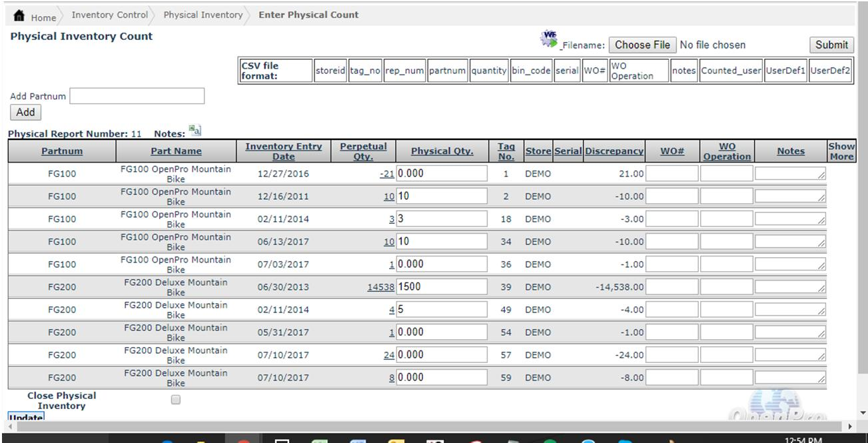Click the Update button at the bottom

click(x=26, y=418)
